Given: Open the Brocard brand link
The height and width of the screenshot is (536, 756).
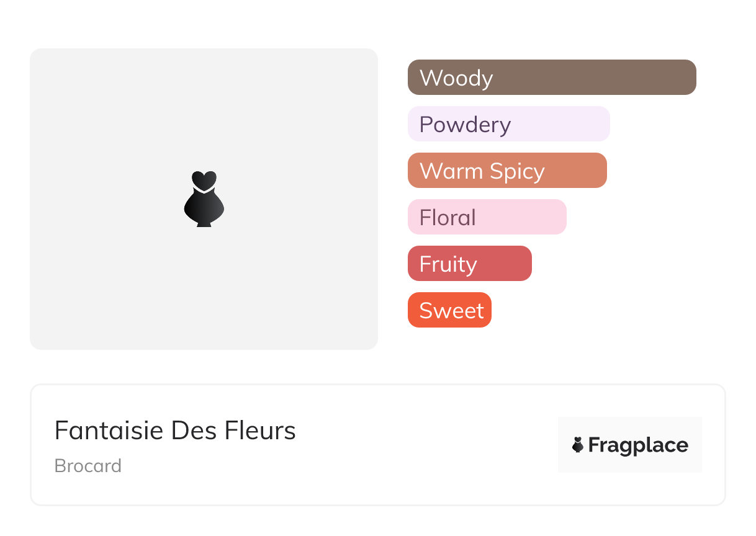Looking at the screenshot, I should tap(88, 466).
